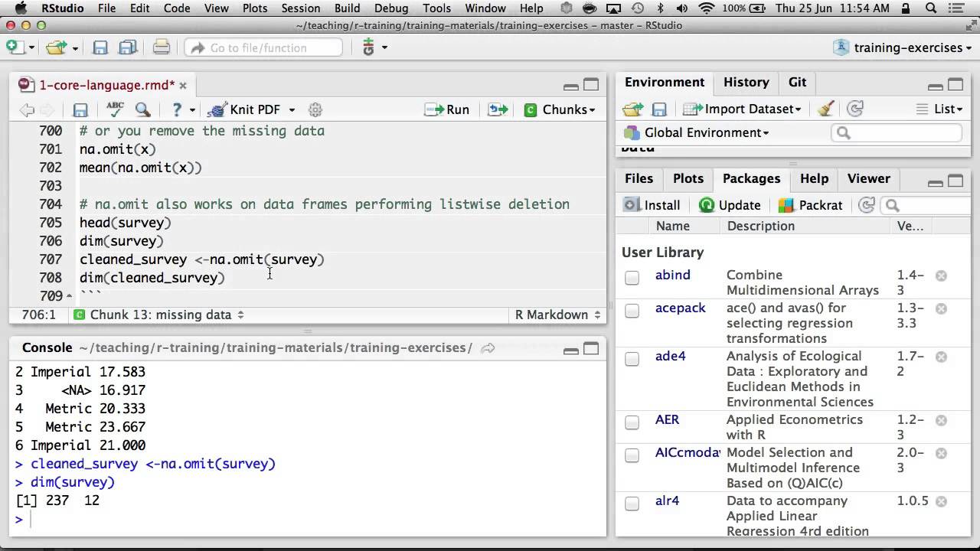980x551 pixels.
Task: Enable the acepack package checkbox
Action: (x=632, y=311)
